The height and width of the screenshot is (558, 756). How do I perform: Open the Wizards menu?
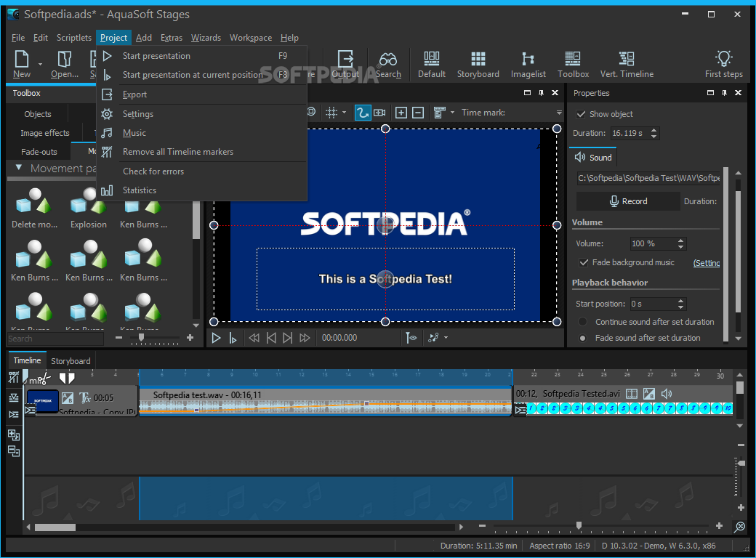pos(206,38)
